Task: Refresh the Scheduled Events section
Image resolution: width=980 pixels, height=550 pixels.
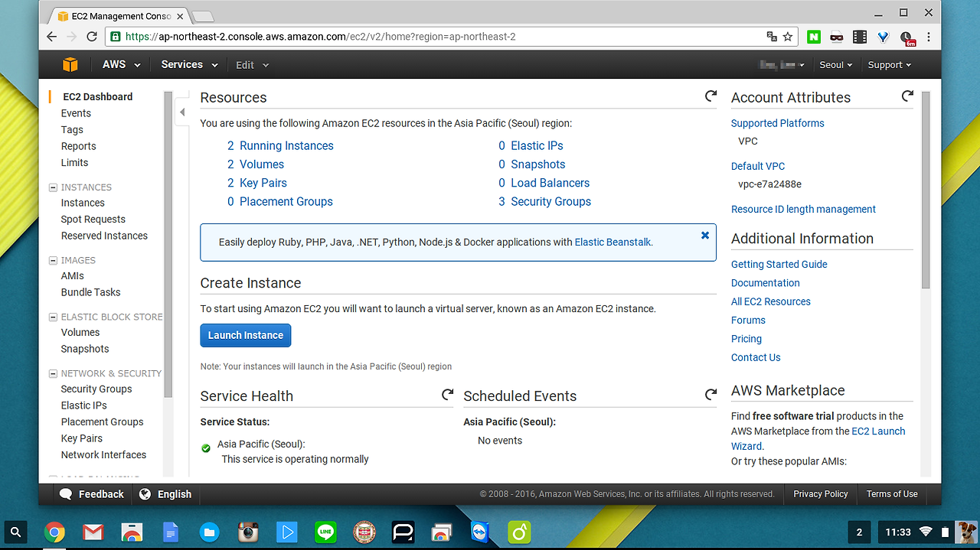Action: (x=710, y=395)
